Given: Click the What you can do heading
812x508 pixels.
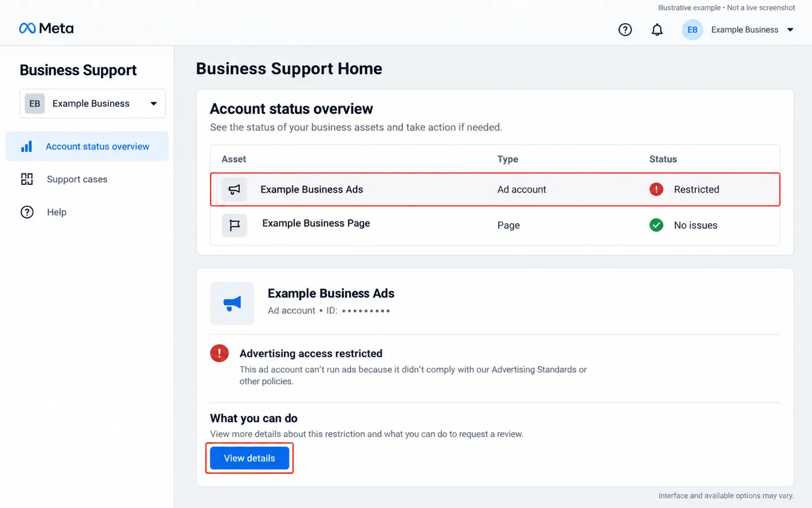Looking at the screenshot, I should [x=253, y=418].
